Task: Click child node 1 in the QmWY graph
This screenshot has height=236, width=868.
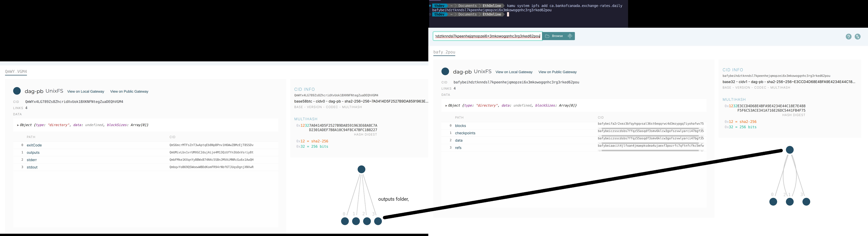Action: [356, 221]
